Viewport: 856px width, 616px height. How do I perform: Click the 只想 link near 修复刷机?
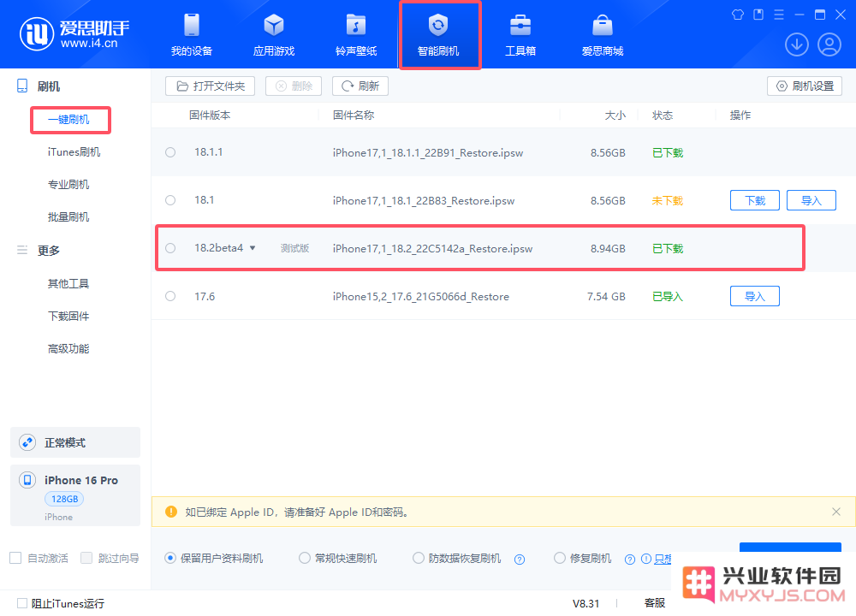click(x=663, y=559)
